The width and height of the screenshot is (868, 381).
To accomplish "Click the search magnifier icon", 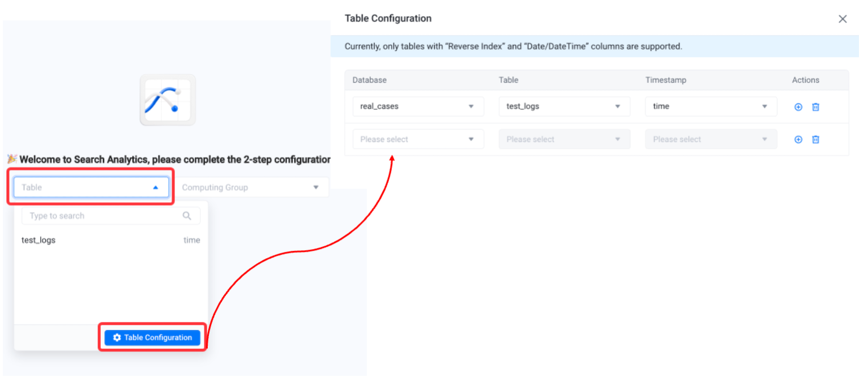I will pos(187,216).
